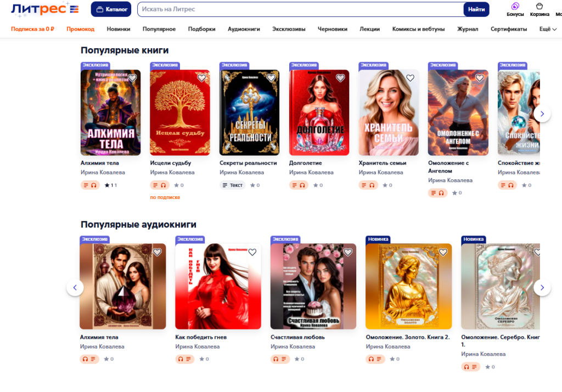
Task: Add Долголетие to favorites via heart
Action: point(340,78)
